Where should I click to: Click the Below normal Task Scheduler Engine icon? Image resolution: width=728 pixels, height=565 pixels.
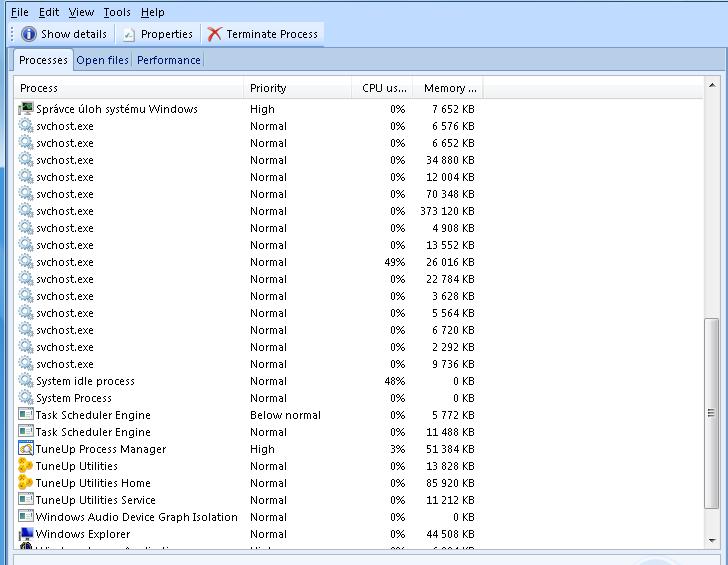click(26, 414)
